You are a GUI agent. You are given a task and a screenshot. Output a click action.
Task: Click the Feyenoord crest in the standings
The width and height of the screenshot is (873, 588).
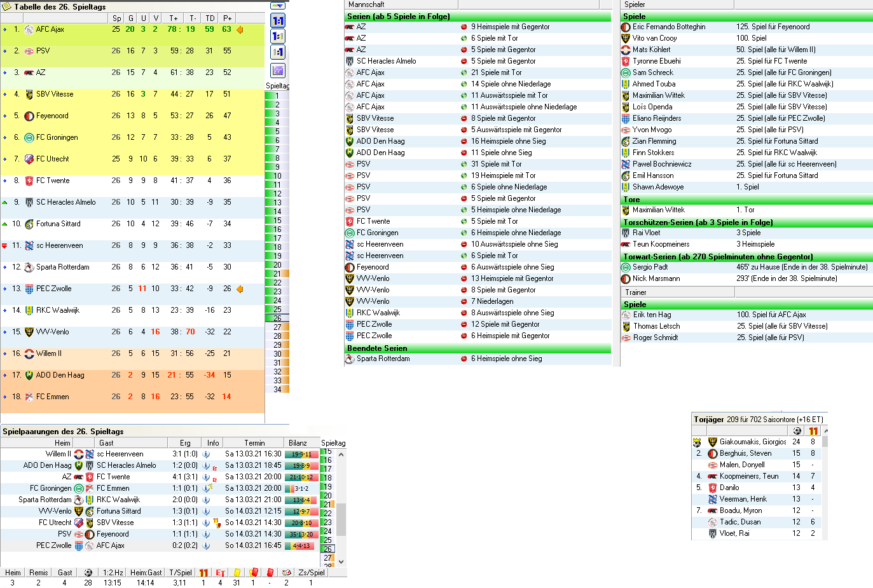[29, 116]
